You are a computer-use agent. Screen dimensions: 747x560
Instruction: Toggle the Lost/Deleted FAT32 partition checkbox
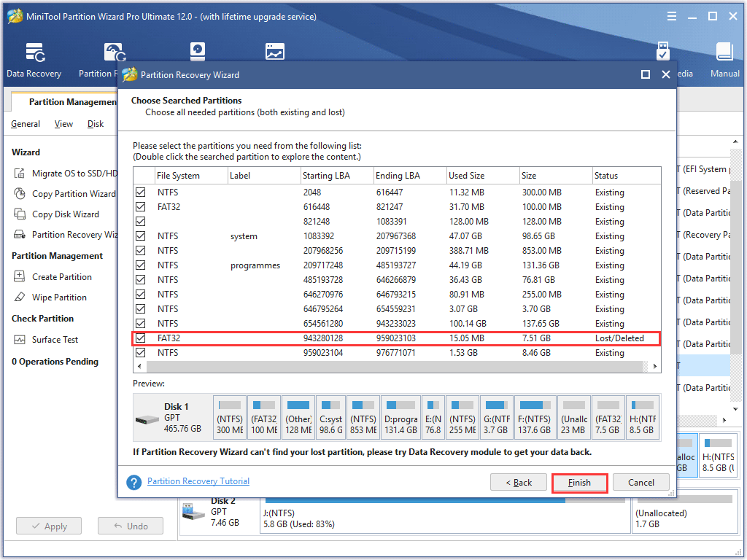pyautogui.click(x=141, y=338)
